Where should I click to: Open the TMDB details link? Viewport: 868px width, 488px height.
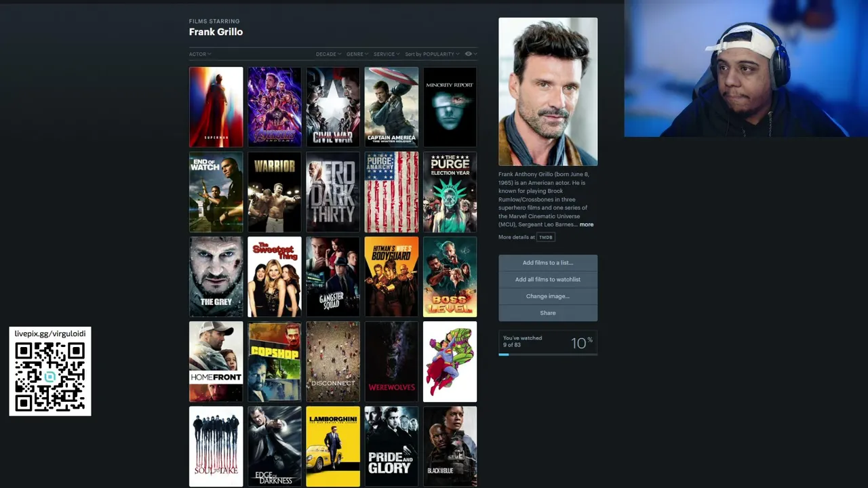[546, 237]
